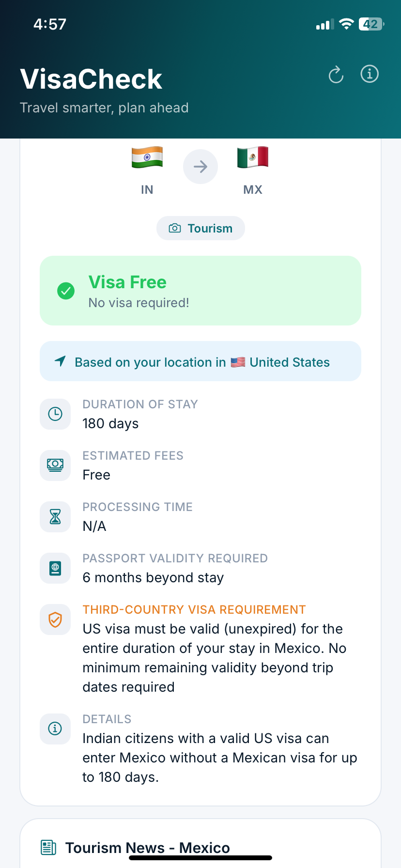401x868 pixels.
Task: Tap the VisaCheck app title
Action: [91, 79]
